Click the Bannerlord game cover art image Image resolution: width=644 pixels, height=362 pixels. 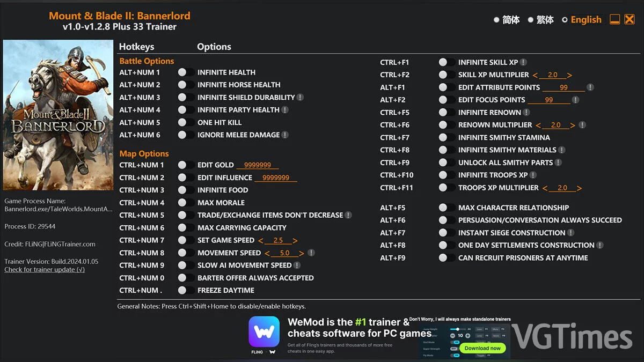point(58,115)
